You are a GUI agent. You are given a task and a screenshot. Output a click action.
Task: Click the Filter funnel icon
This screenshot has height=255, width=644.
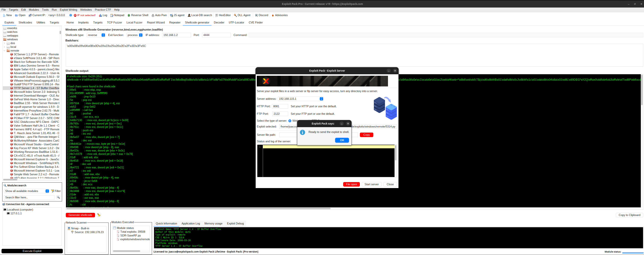click(x=52, y=191)
